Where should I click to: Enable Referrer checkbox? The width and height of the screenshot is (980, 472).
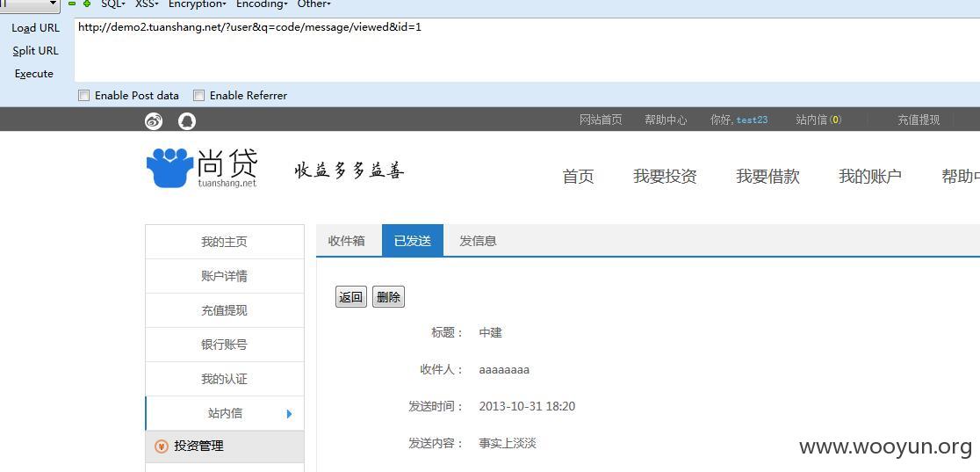click(x=198, y=95)
